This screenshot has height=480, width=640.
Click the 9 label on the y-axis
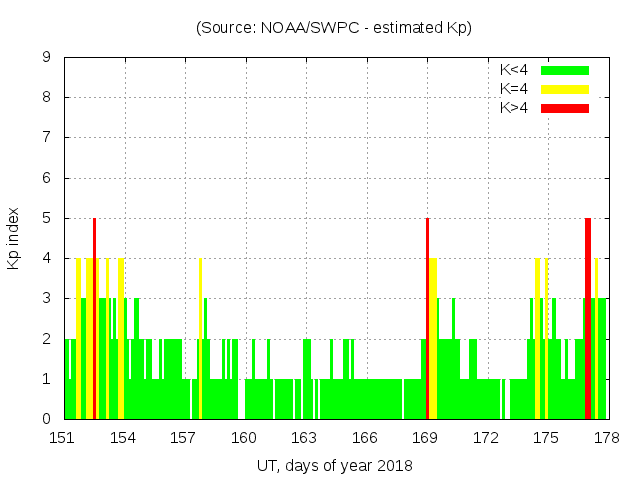coord(47,58)
